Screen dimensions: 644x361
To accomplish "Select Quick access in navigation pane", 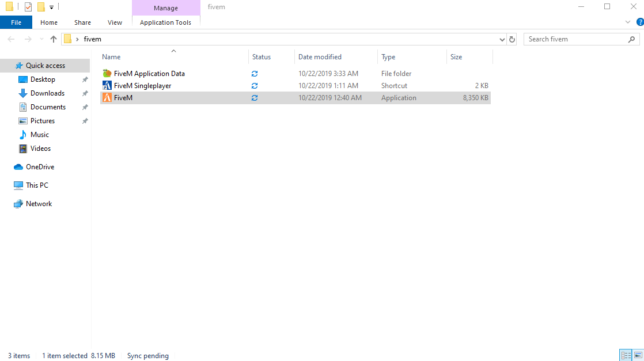I will click(45, 65).
